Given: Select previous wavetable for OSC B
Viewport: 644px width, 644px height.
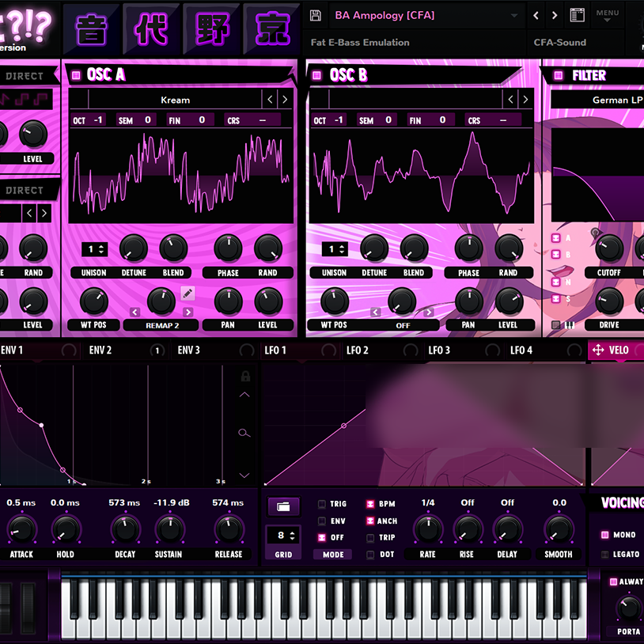Looking at the screenshot, I should (x=511, y=100).
